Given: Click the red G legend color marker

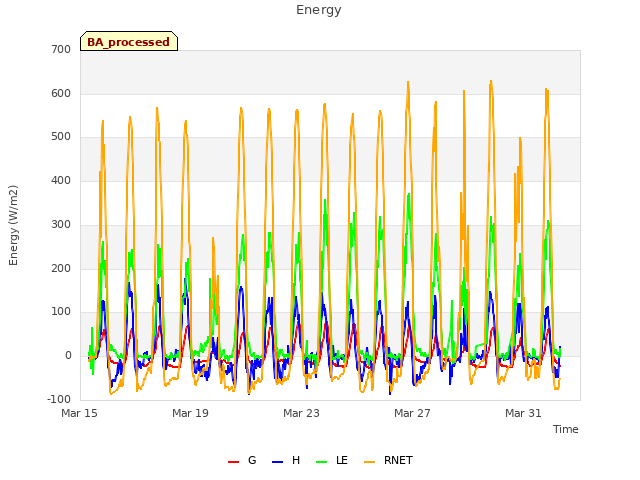Looking at the screenshot, I should (x=233, y=462).
